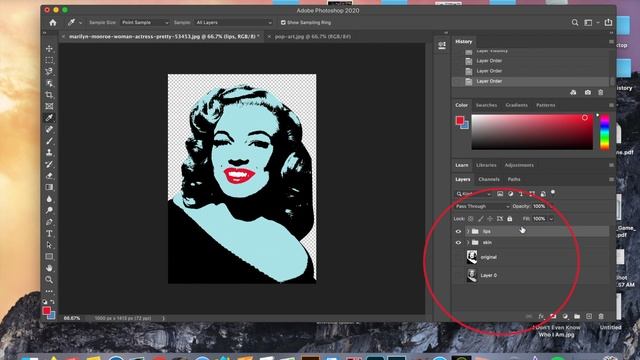Create new snapshot camera icon in History
The height and width of the screenshot is (360, 640).
[x=587, y=93]
